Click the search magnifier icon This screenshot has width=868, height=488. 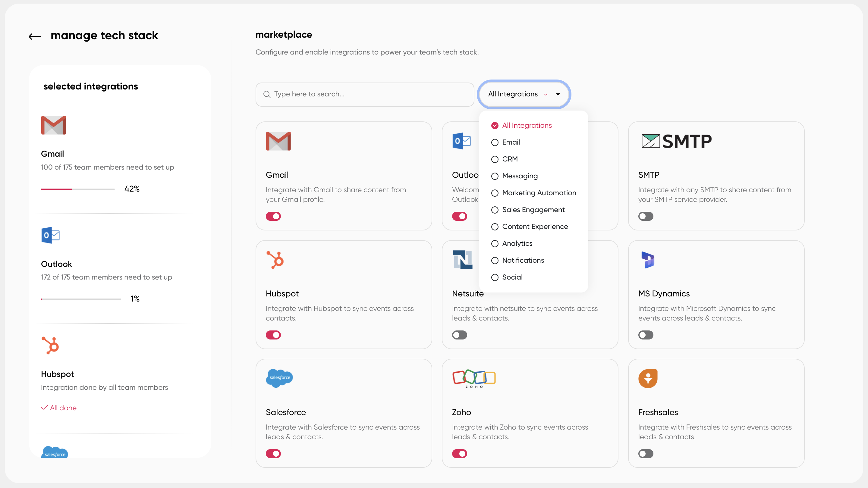click(x=267, y=94)
